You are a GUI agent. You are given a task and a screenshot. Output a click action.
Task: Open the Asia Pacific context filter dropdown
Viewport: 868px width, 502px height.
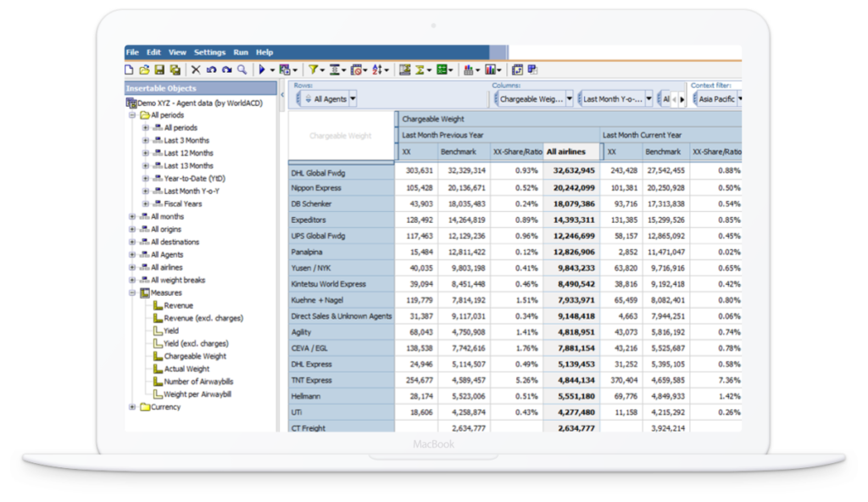tap(739, 99)
